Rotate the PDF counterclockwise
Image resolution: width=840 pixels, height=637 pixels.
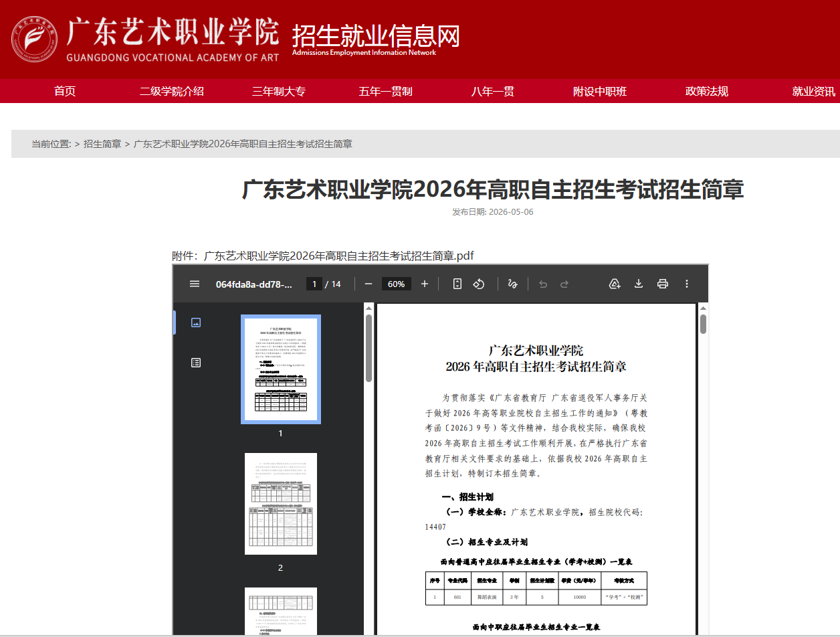[479, 284]
